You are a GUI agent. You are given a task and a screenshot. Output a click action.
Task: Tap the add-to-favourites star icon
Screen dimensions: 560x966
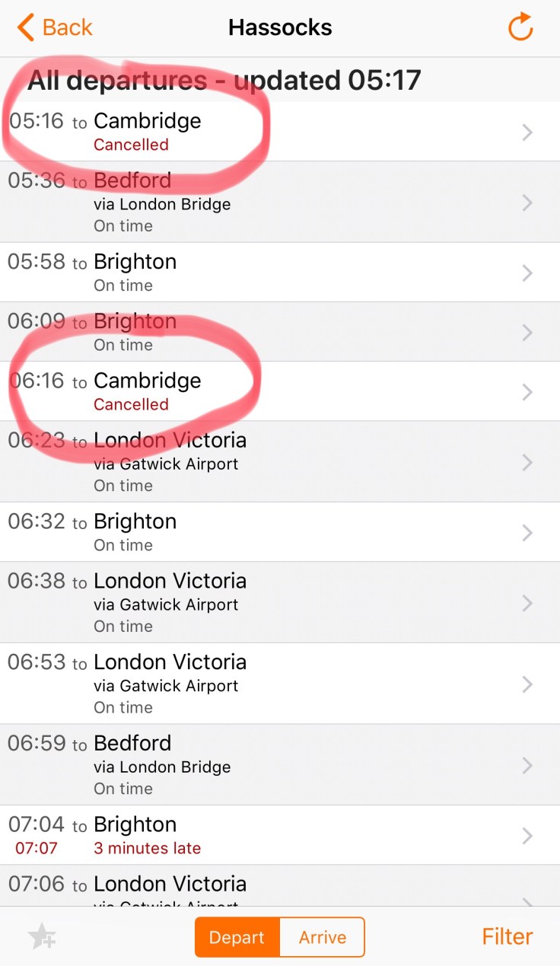tap(42, 936)
